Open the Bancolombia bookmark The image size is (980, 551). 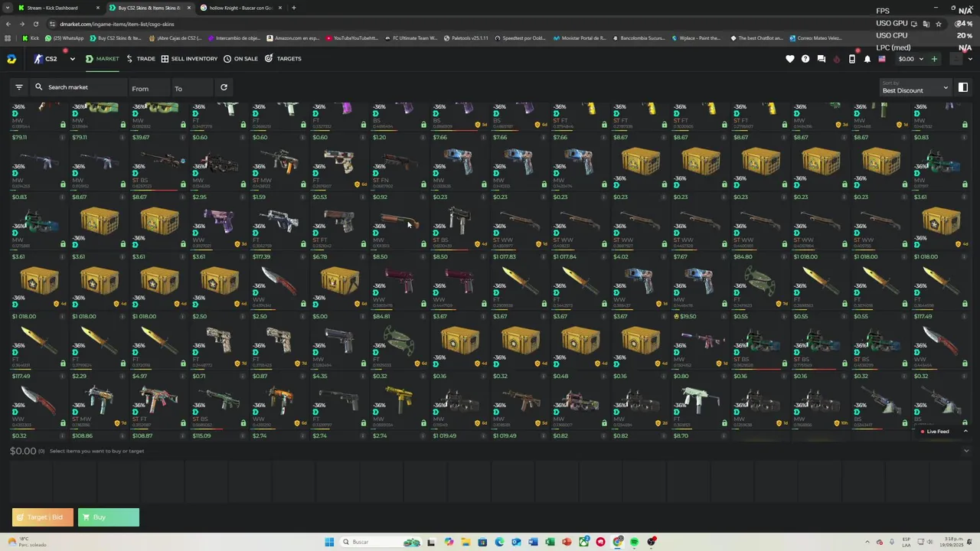click(x=638, y=37)
